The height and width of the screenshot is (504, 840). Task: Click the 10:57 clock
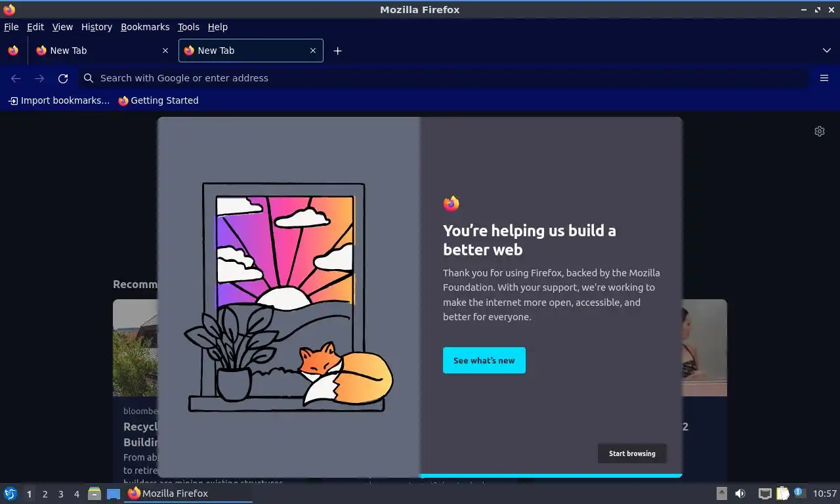point(825,493)
